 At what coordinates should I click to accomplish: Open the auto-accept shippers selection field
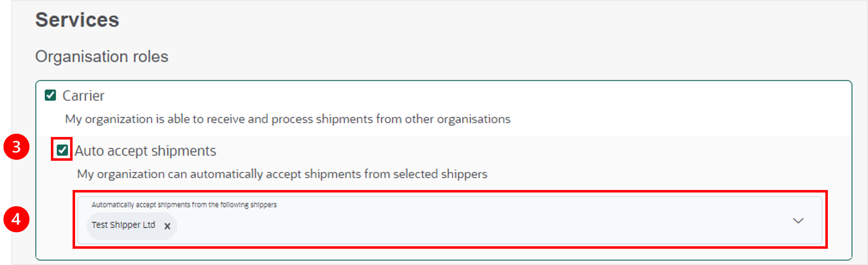coord(449,220)
